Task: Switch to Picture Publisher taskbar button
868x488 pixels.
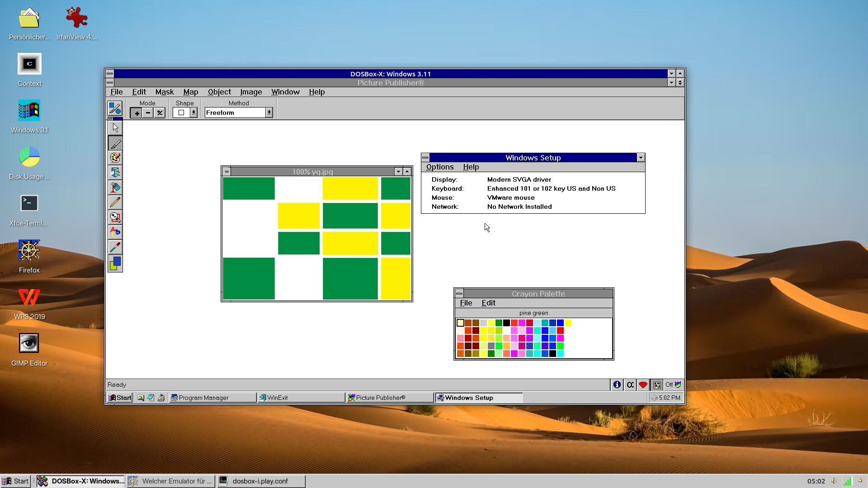Action: point(390,398)
